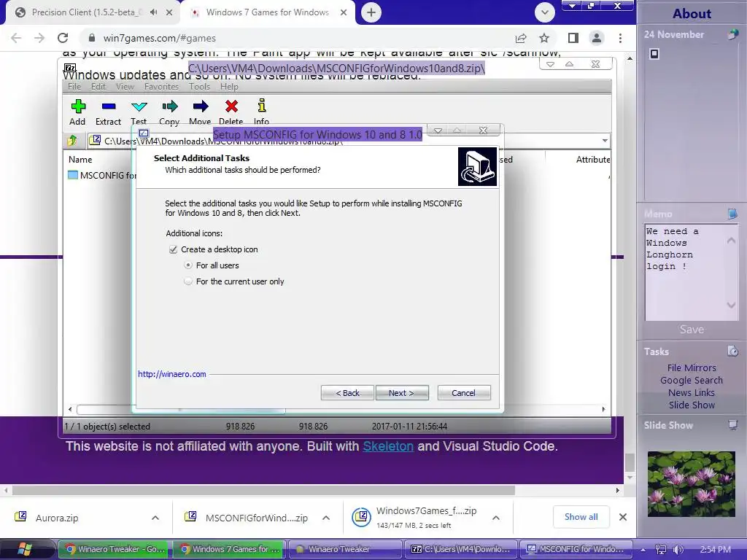Open the winaero.com link

[x=172, y=374]
